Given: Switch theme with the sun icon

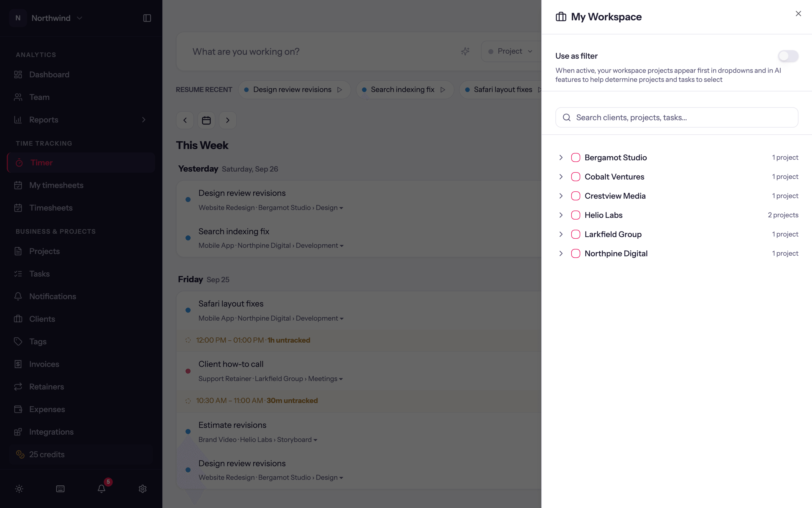Looking at the screenshot, I should (x=19, y=489).
